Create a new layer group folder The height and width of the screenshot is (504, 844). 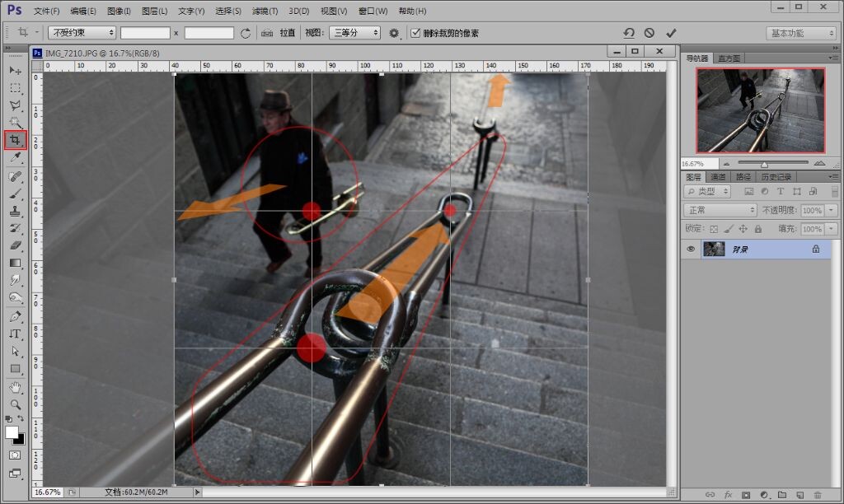782,494
